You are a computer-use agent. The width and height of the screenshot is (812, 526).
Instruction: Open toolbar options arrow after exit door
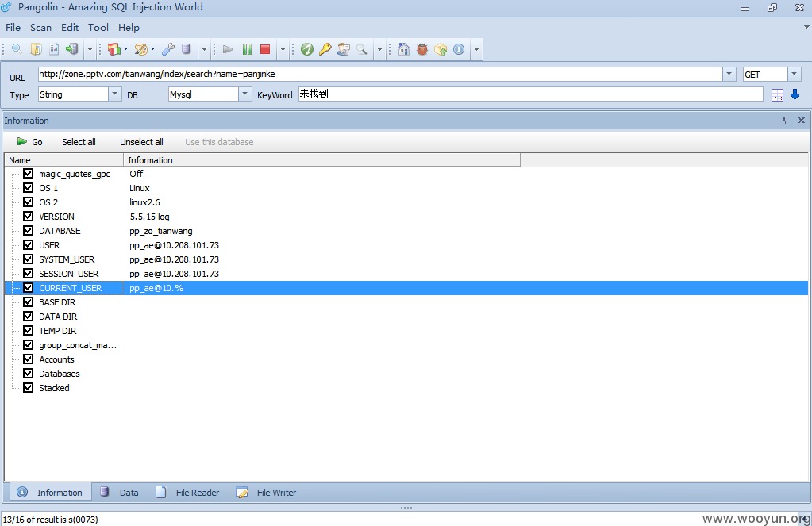coord(90,49)
